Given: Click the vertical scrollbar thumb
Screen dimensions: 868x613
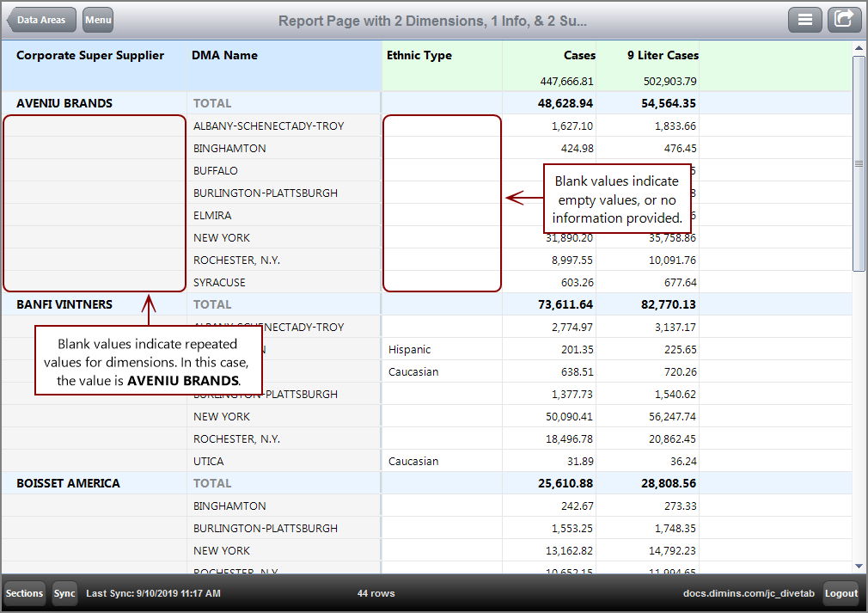Looking at the screenshot, I should [859, 162].
